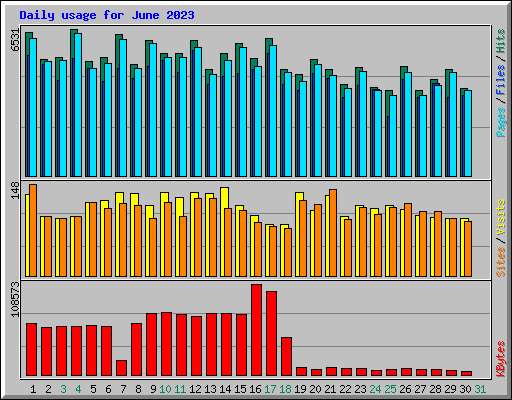Select green weekend day label 24

375,389
